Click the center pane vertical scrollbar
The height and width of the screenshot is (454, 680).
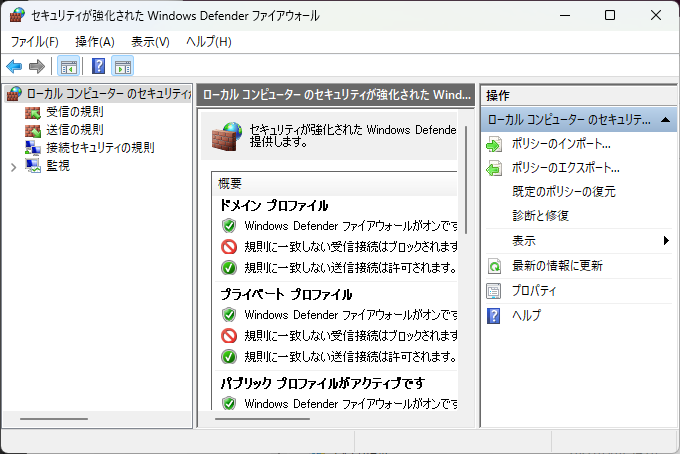click(466, 180)
